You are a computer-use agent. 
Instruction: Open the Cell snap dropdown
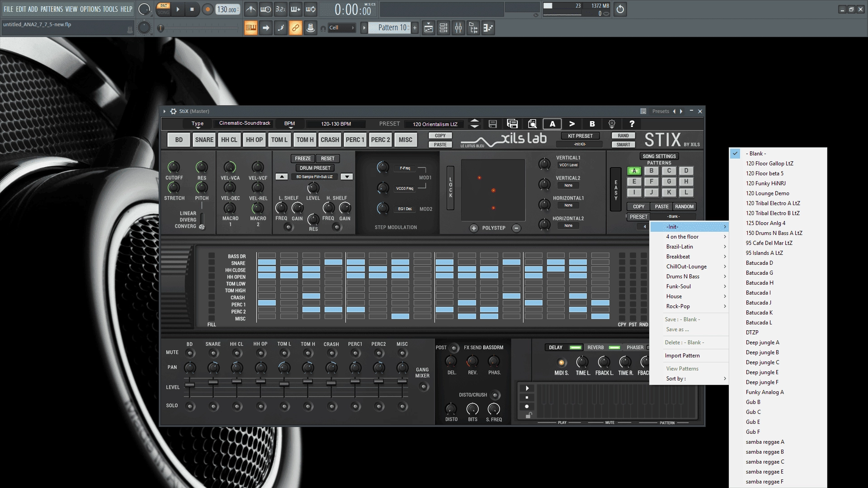click(x=341, y=28)
